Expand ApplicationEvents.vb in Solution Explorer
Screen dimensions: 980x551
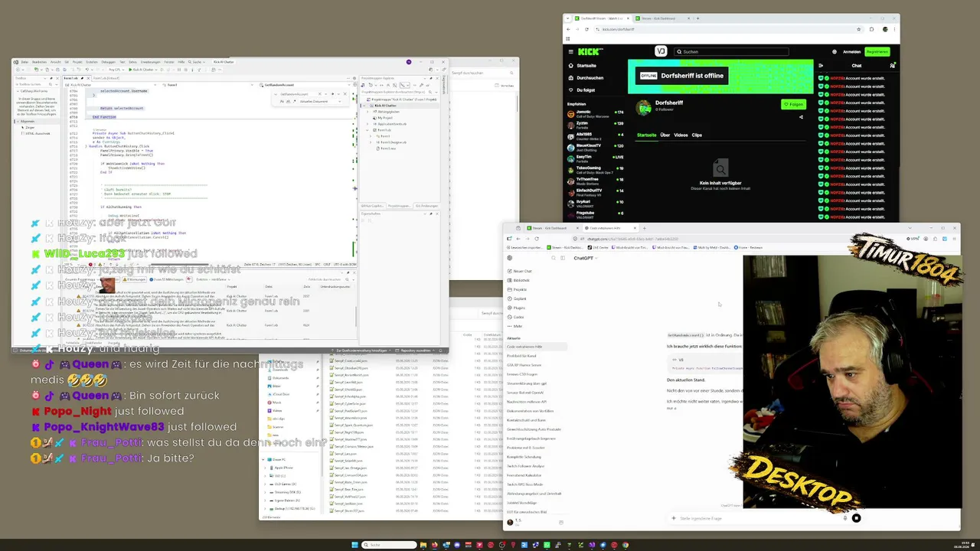click(x=367, y=124)
